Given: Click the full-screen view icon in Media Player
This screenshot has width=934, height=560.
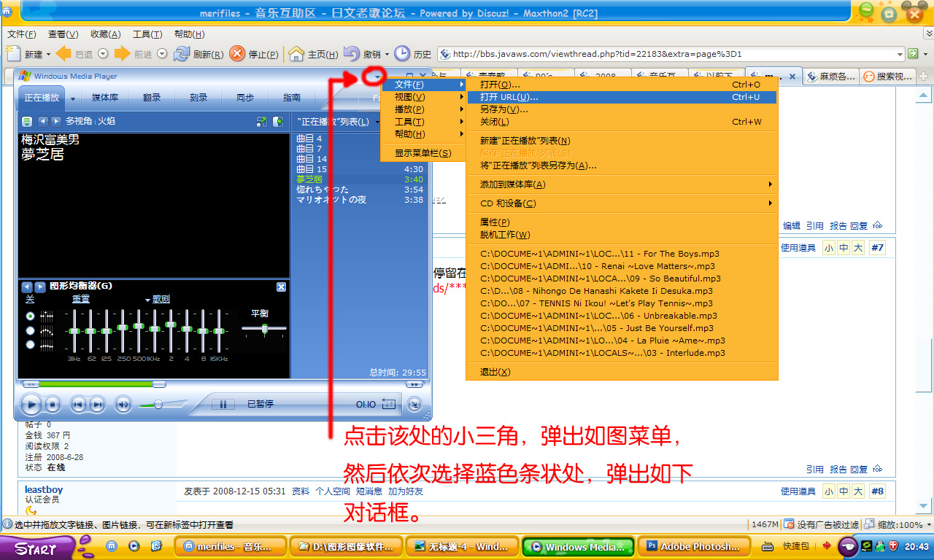Looking at the screenshot, I should 262,122.
